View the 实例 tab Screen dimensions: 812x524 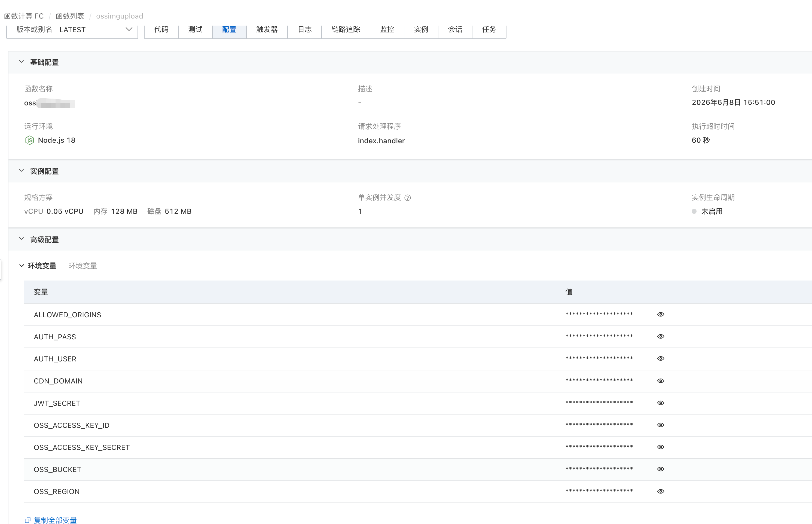click(x=421, y=30)
